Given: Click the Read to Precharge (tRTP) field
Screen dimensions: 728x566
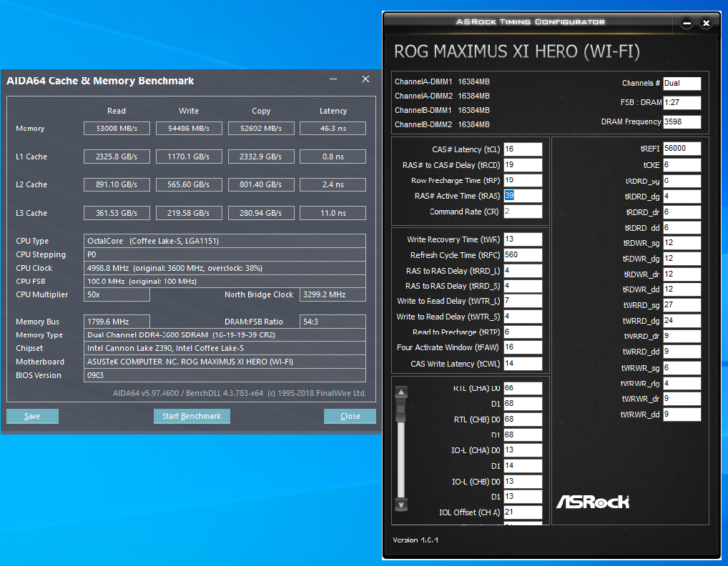Looking at the screenshot, I should click(x=523, y=332).
